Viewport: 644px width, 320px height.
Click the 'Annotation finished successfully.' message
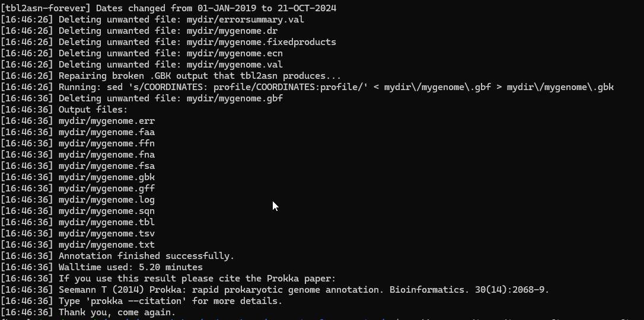pos(146,256)
